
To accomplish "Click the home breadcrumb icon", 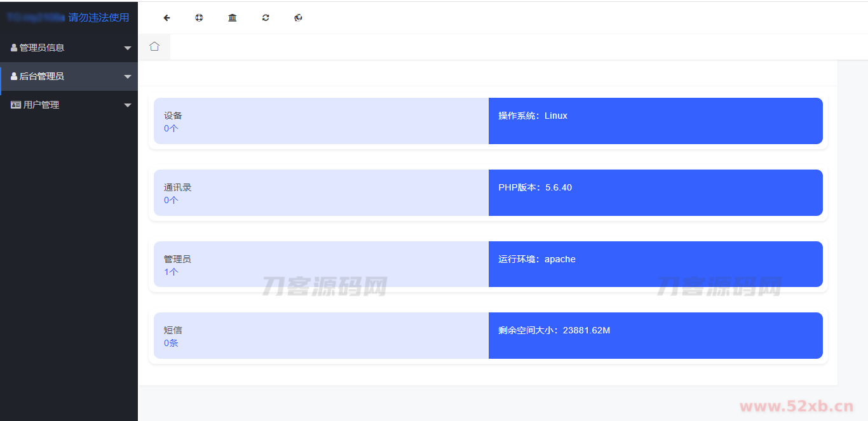I will (154, 46).
